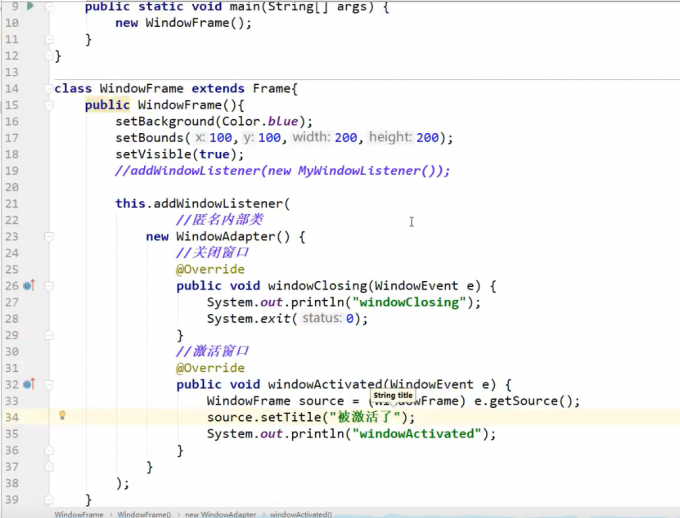Click line number 20 in the gutter
The height and width of the screenshot is (518, 680).
11,187
